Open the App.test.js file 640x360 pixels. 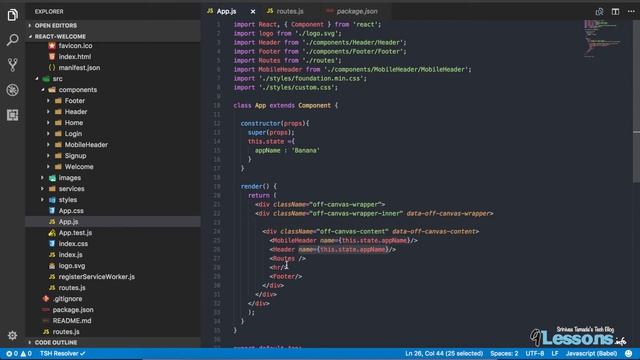[x=75, y=233]
